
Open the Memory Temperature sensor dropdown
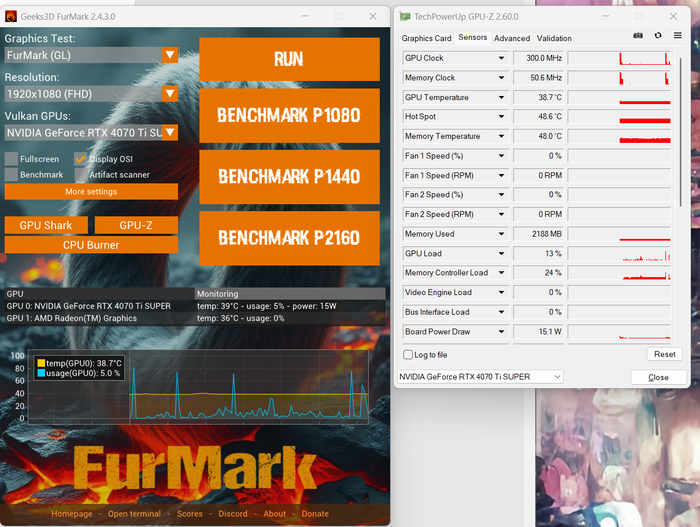(501, 136)
